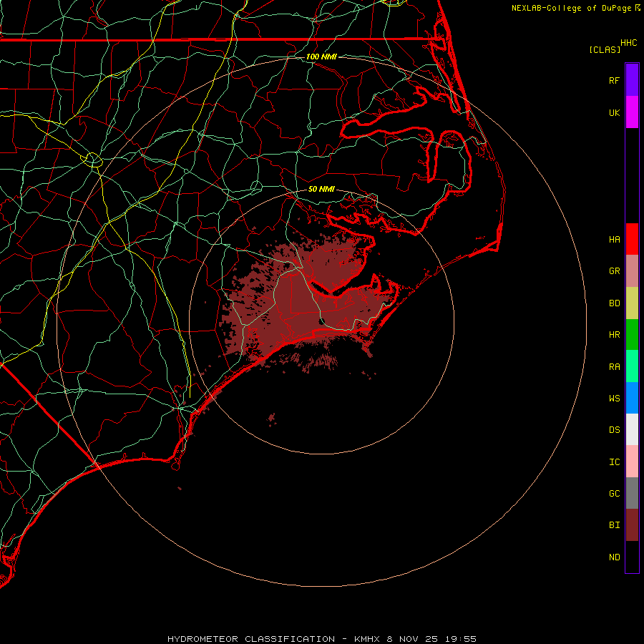Pick the RA light green legend swatch
The height and width of the screenshot is (644, 644).
632,366
